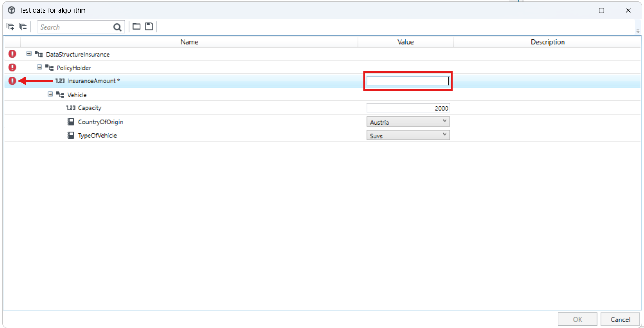Click the Value column header
644x328 pixels.
tap(405, 42)
